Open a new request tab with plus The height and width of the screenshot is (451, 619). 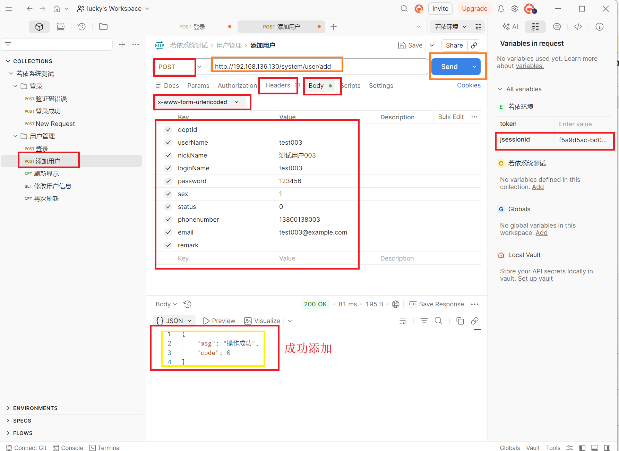coord(334,27)
